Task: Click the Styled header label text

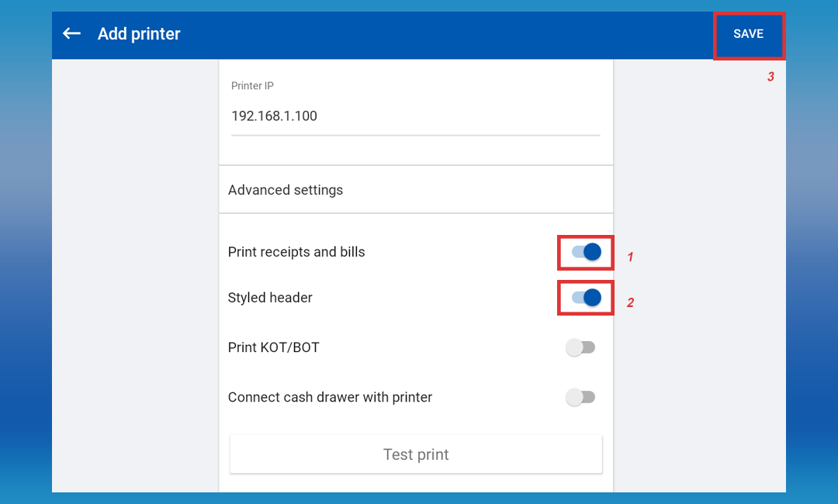Action: click(270, 298)
